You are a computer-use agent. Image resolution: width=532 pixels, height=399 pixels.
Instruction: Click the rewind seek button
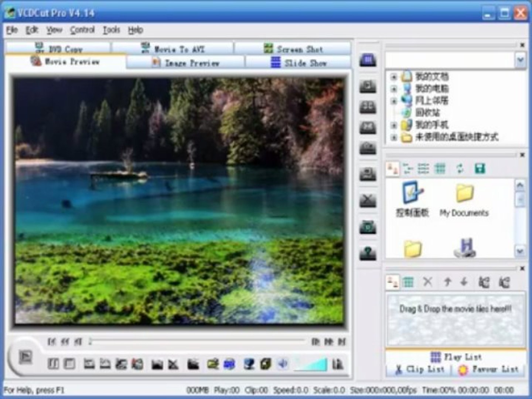[x=65, y=342]
